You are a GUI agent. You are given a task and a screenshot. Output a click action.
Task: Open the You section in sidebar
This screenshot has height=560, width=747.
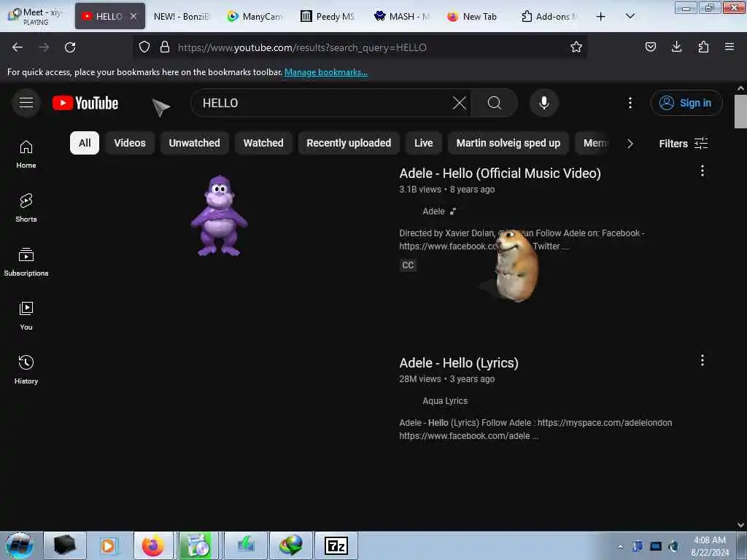[x=26, y=316]
